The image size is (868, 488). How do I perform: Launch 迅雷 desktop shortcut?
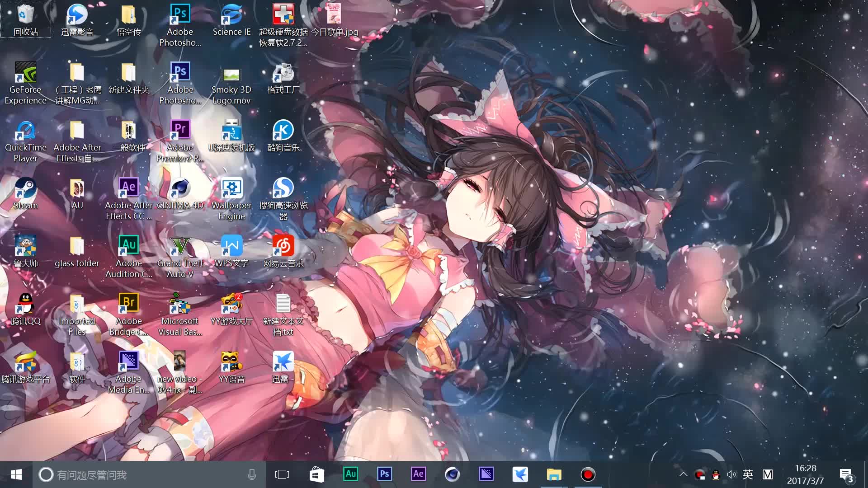point(283,367)
